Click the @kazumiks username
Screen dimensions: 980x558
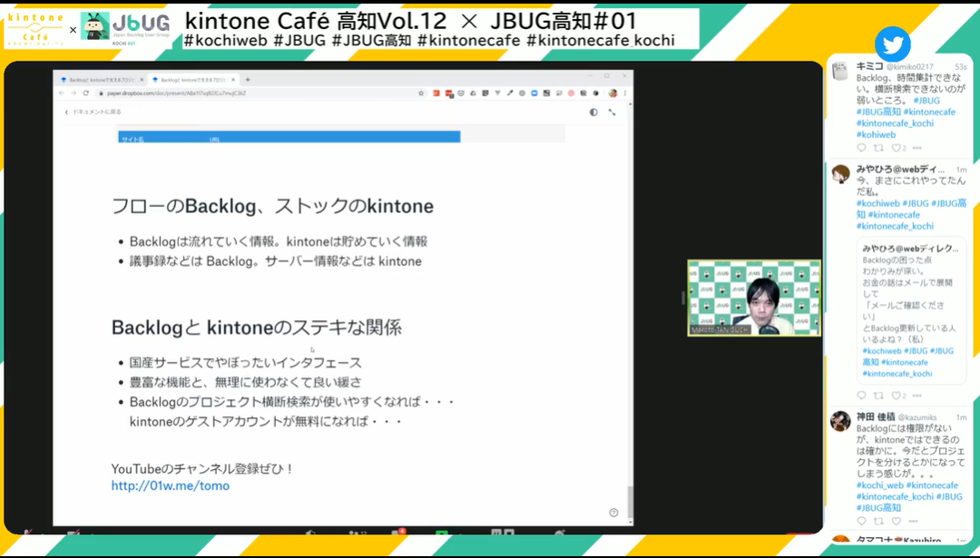[917, 417]
